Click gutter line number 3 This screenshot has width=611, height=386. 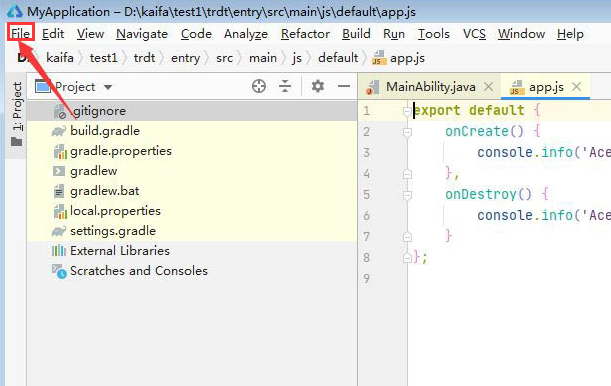pos(366,152)
